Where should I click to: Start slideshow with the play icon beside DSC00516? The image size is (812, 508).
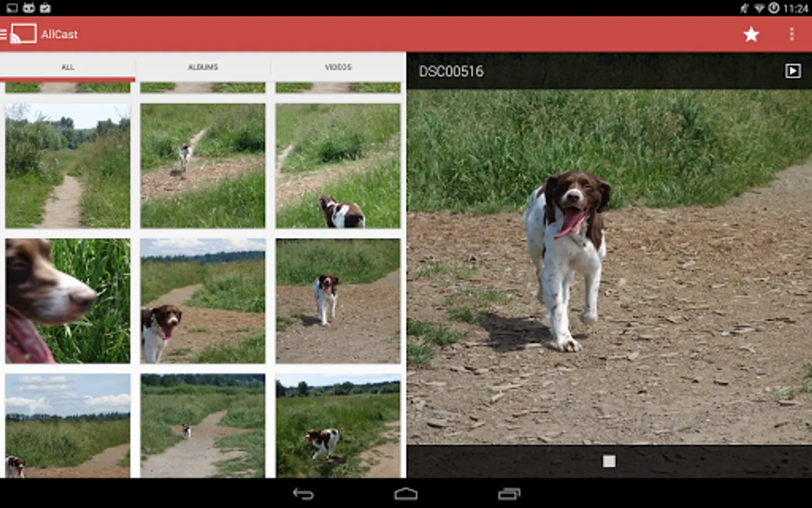coord(793,71)
